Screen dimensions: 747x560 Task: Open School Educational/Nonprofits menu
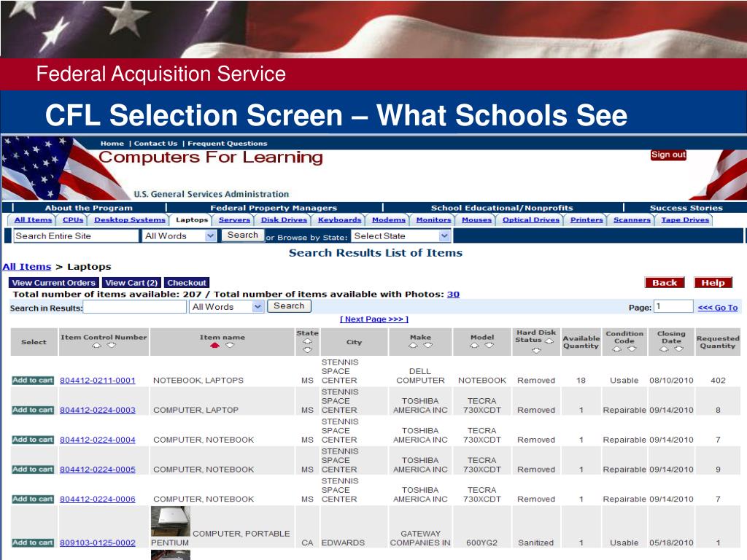[502, 208]
